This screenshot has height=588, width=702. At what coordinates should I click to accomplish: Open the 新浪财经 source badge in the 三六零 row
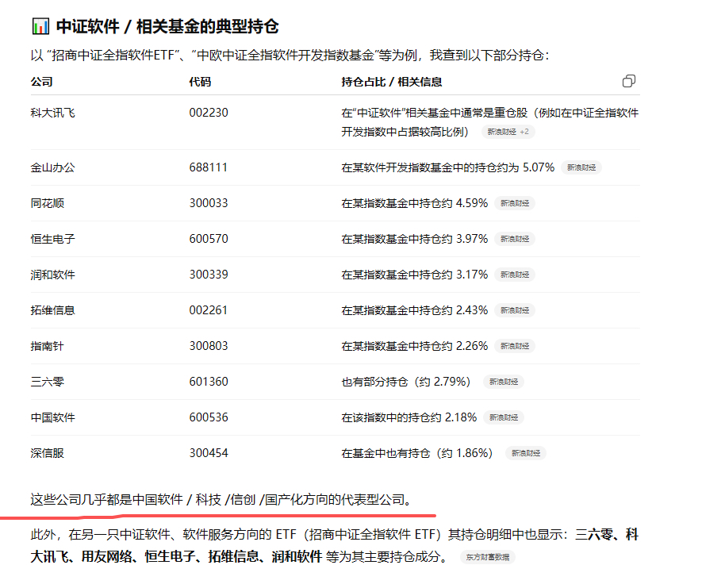coord(504,382)
